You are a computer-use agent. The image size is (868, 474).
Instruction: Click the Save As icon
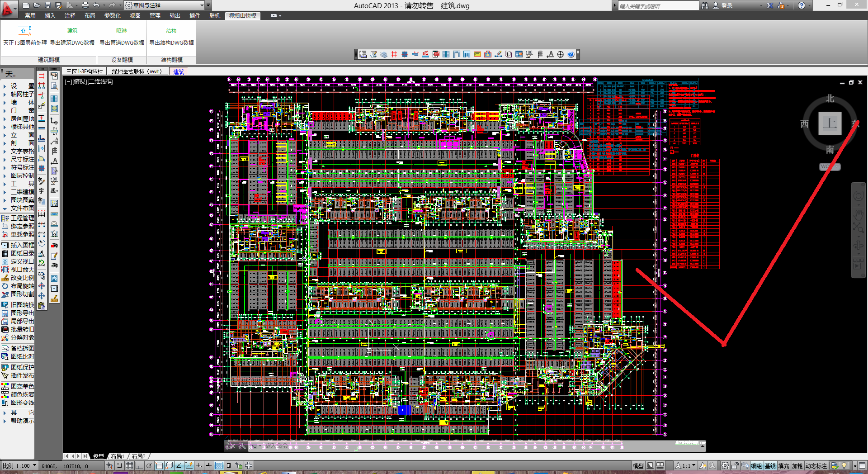[59, 5]
